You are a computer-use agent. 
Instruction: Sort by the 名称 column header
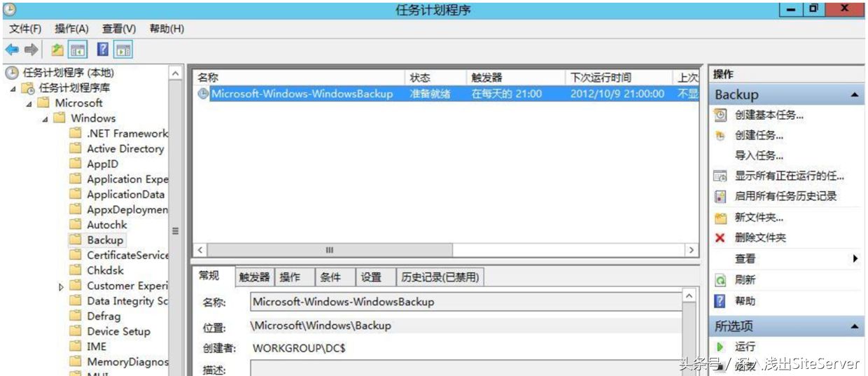pyautogui.click(x=300, y=78)
